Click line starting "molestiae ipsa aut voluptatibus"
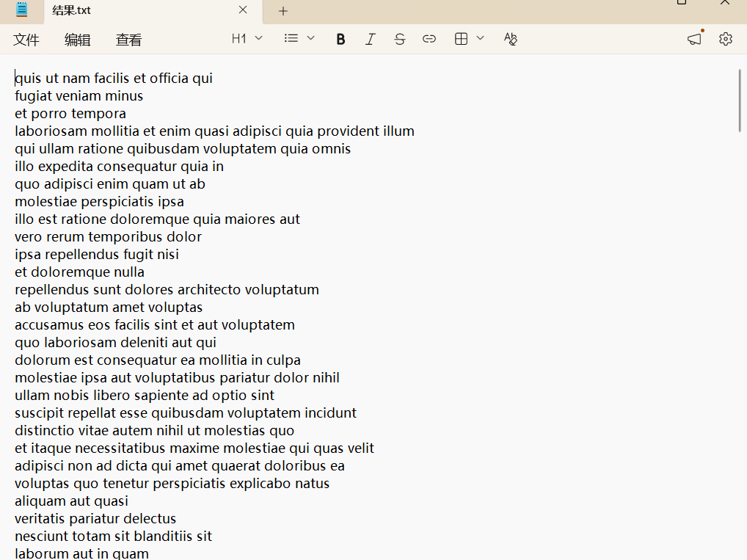The width and height of the screenshot is (747, 560). point(178,378)
